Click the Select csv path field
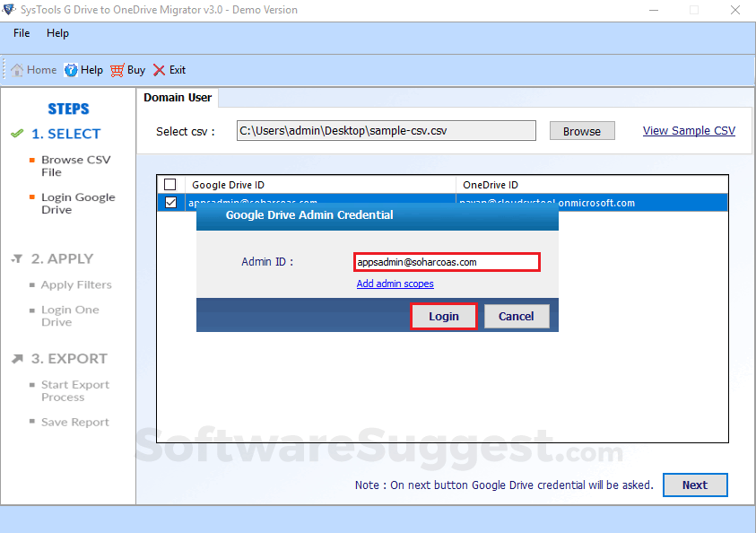This screenshot has height=533, width=756. click(387, 131)
